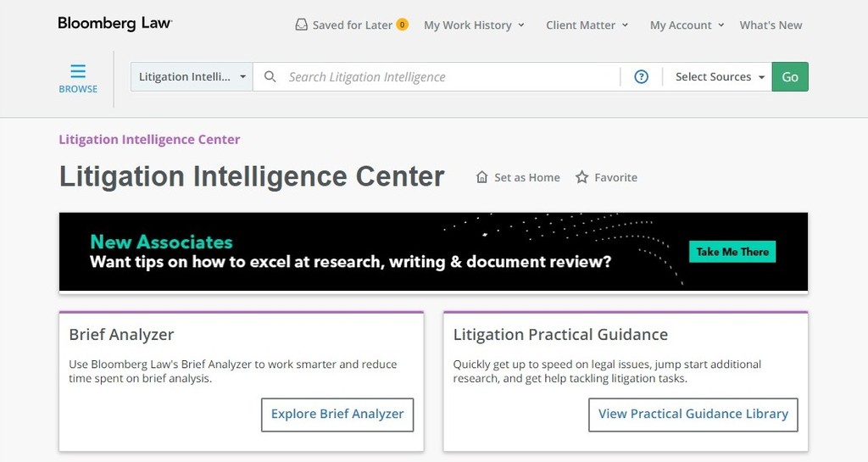Click the Favorite star icon
The height and width of the screenshot is (462, 868).
click(x=581, y=178)
